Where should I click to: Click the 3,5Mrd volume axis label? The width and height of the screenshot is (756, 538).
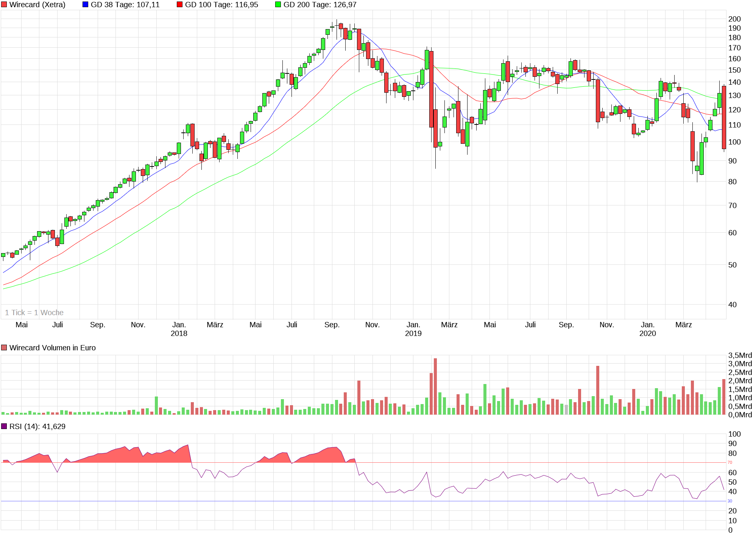(740, 355)
